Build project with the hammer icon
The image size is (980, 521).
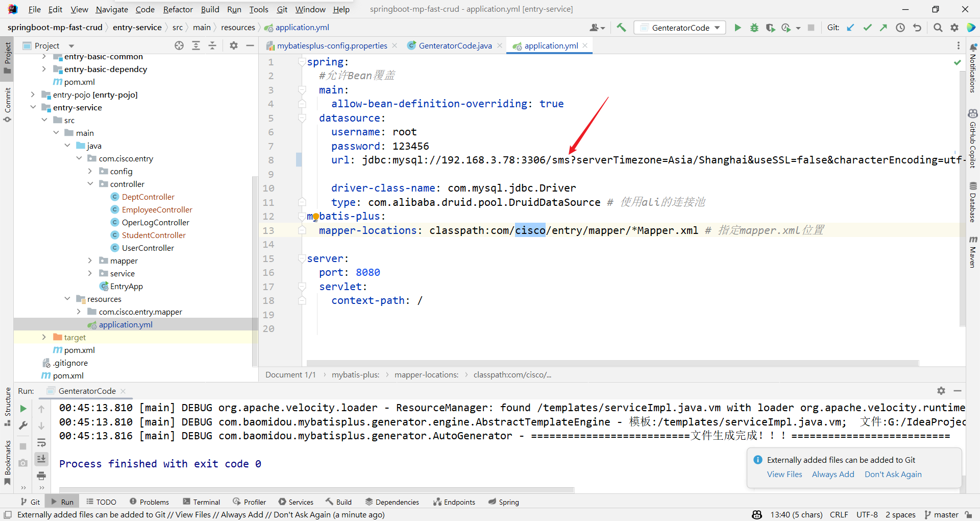pyautogui.click(x=621, y=28)
